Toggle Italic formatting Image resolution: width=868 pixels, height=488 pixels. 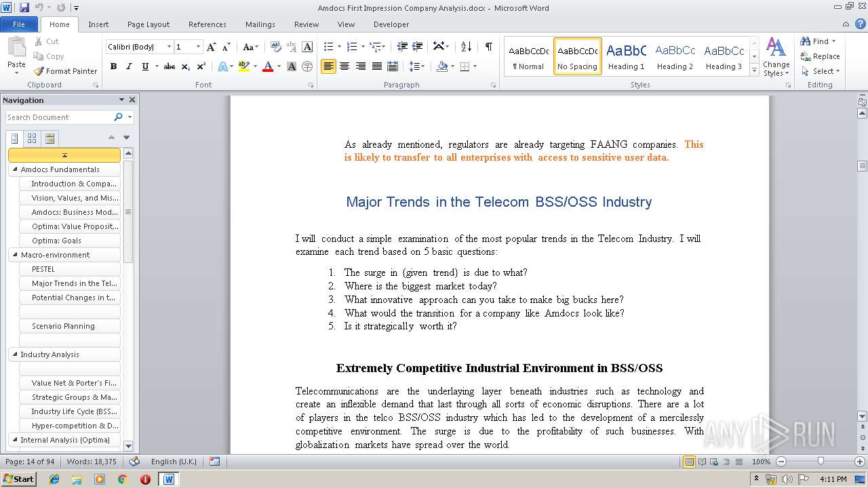tap(129, 66)
